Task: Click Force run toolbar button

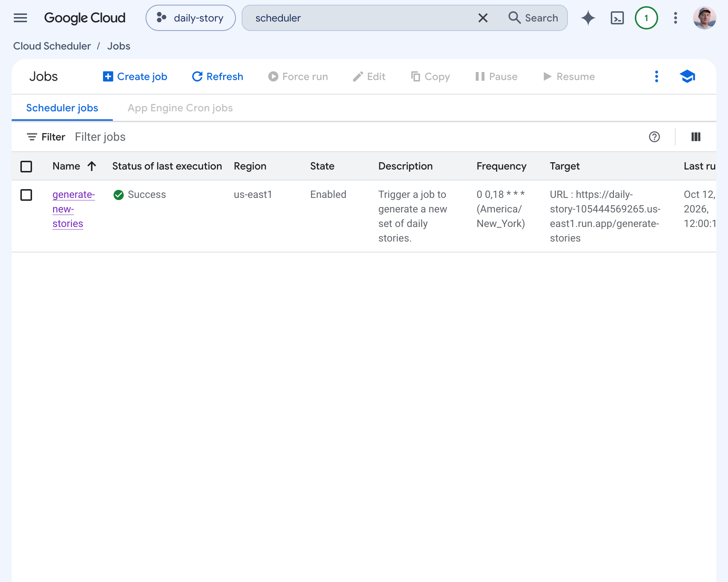Action: 298,76
